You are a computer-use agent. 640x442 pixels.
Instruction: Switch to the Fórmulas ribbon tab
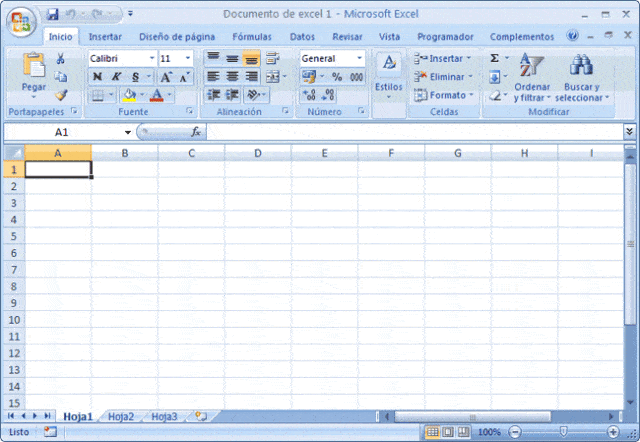pos(252,37)
